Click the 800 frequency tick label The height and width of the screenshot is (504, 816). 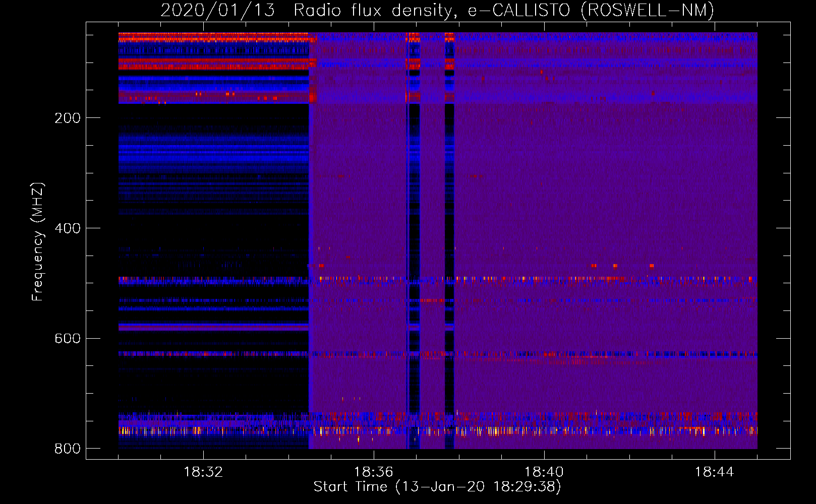coord(68,449)
